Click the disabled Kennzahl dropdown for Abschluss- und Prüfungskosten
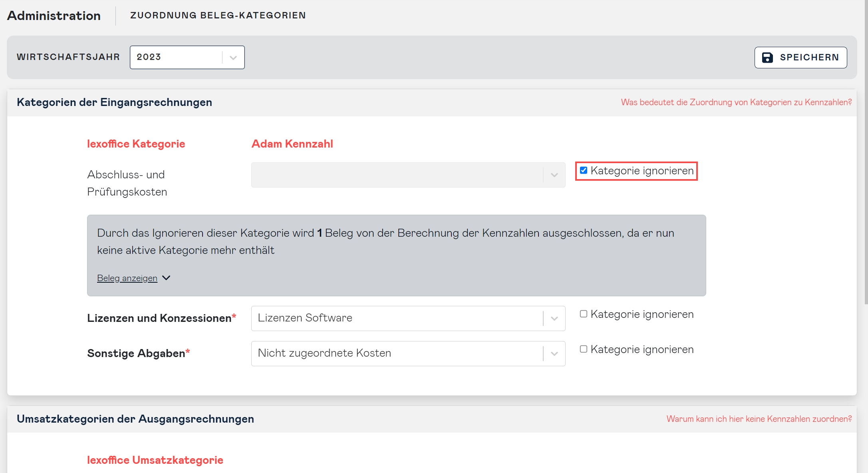Viewport: 868px width, 473px height. (408, 175)
